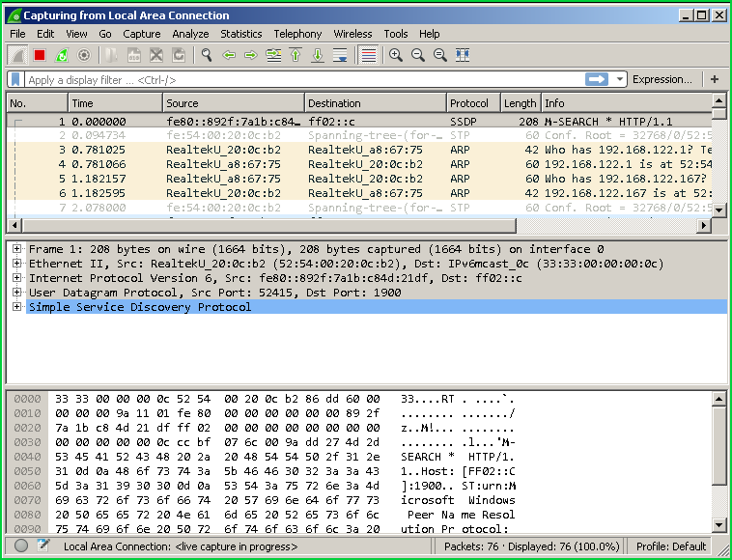Screen dimensions: 732x560
Task: Open the Telephony menu
Action: coord(297,34)
